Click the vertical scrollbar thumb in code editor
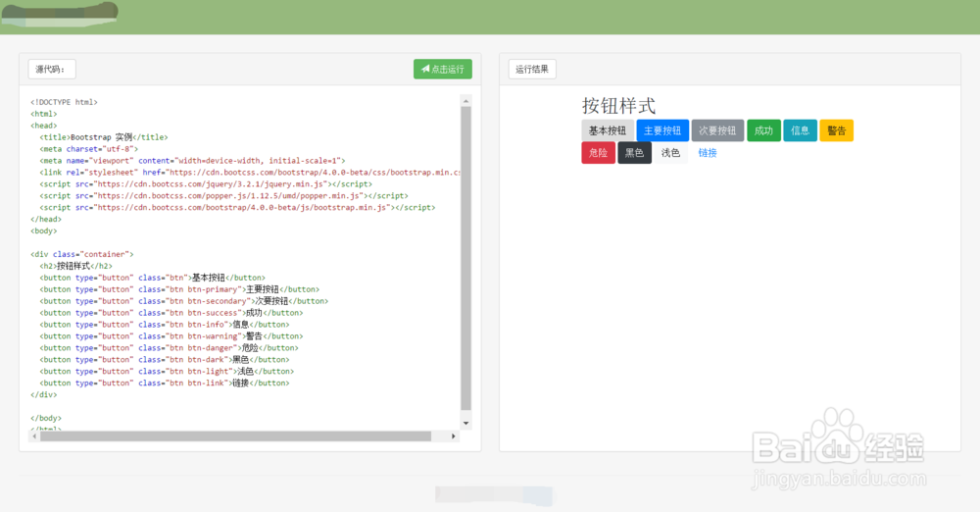The image size is (980, 512). 465,258
